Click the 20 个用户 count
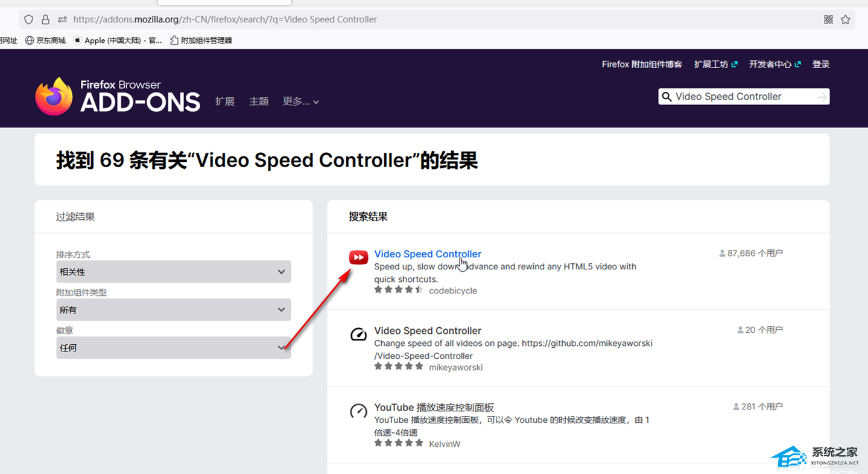The width and height of the screenshot is (868, 474). tap(760, 330)
